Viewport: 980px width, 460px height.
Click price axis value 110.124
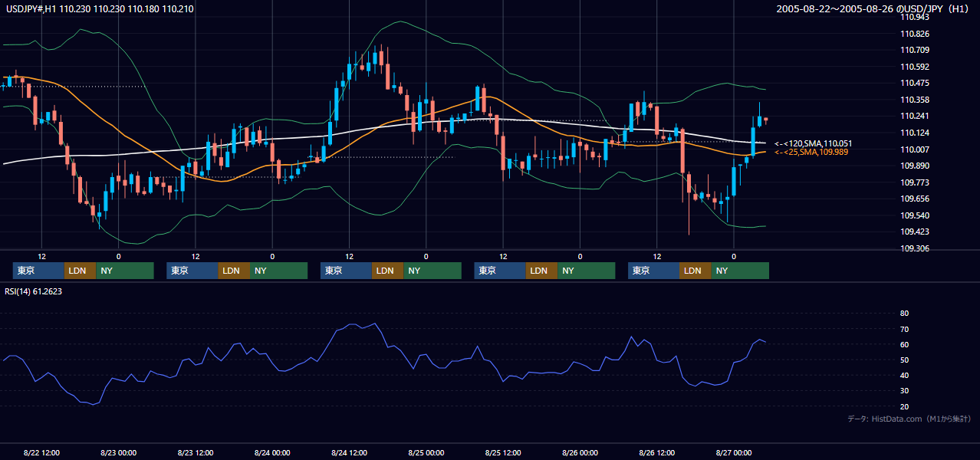point(915,133)
